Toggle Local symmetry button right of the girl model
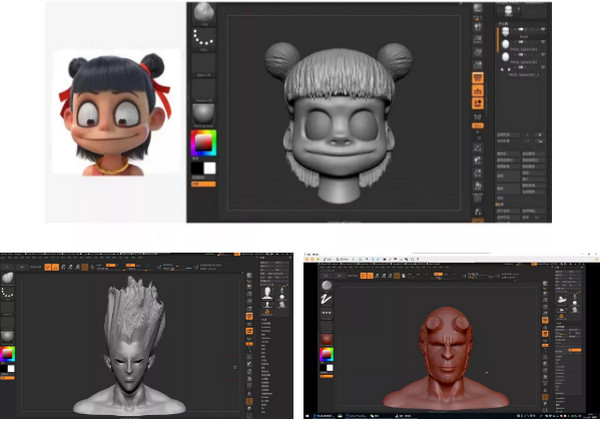 click(x=478, y=102)
